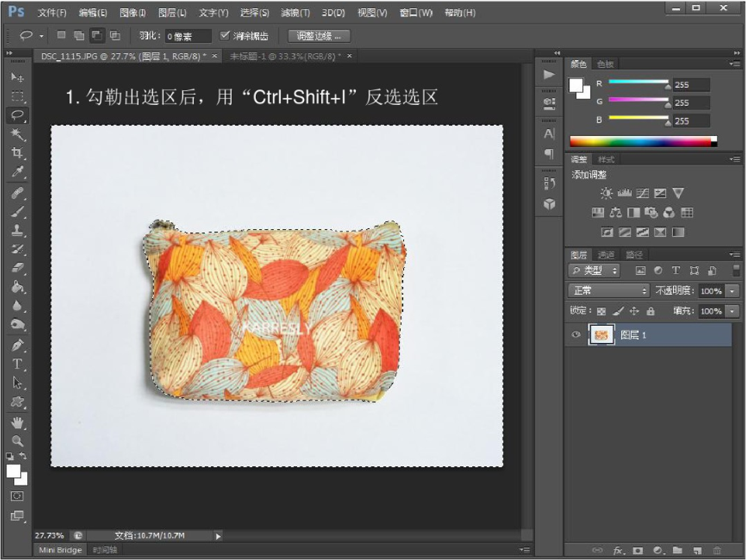Toggle the 消除锯齿 anti-alias checkbox
The height and width of the screenshot is (560, 746).
pyautogui.click(x=224, y=36)
